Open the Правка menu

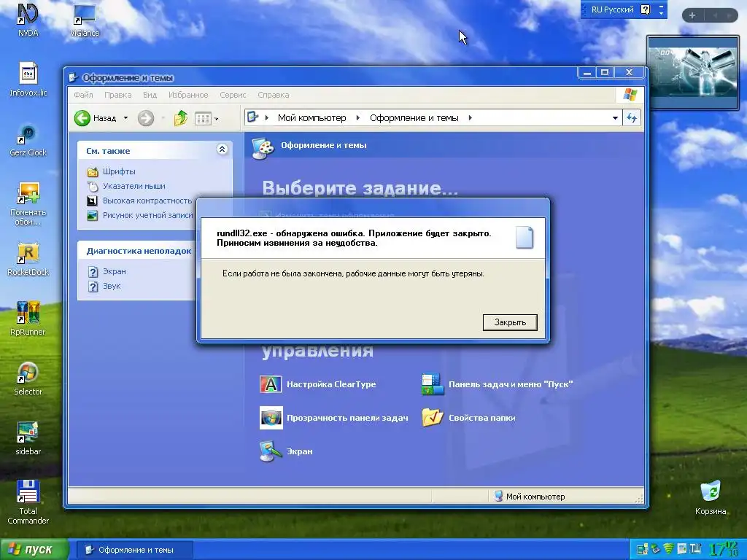117,95
